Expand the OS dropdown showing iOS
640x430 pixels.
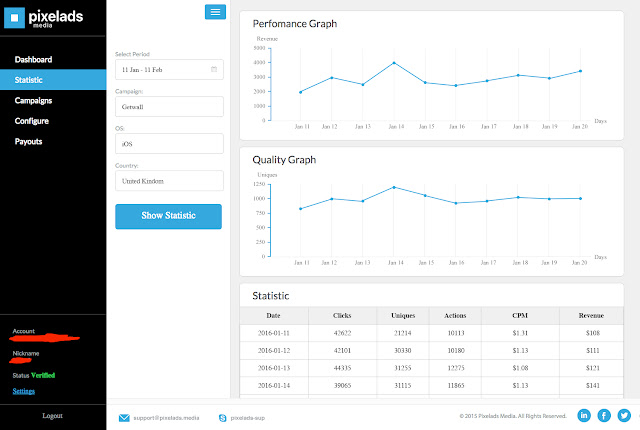[x=169, y=144]
